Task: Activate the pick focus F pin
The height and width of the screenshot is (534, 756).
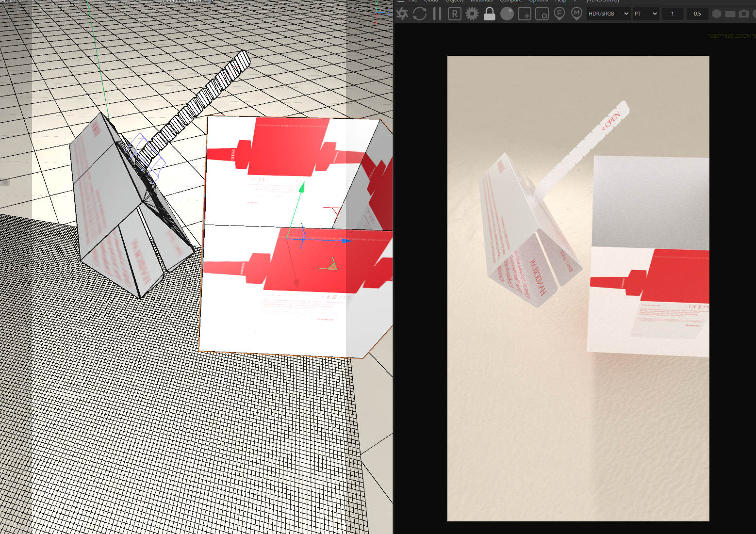Action: (x=559, y=13)
